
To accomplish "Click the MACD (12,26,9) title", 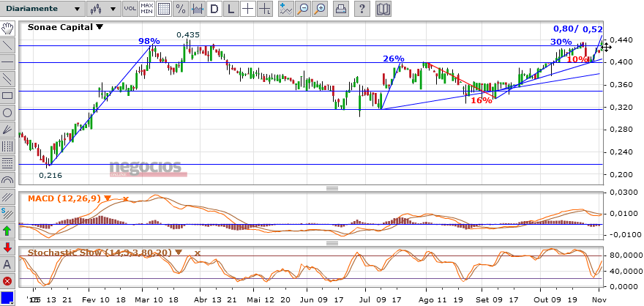I will (x=64, y=198).
